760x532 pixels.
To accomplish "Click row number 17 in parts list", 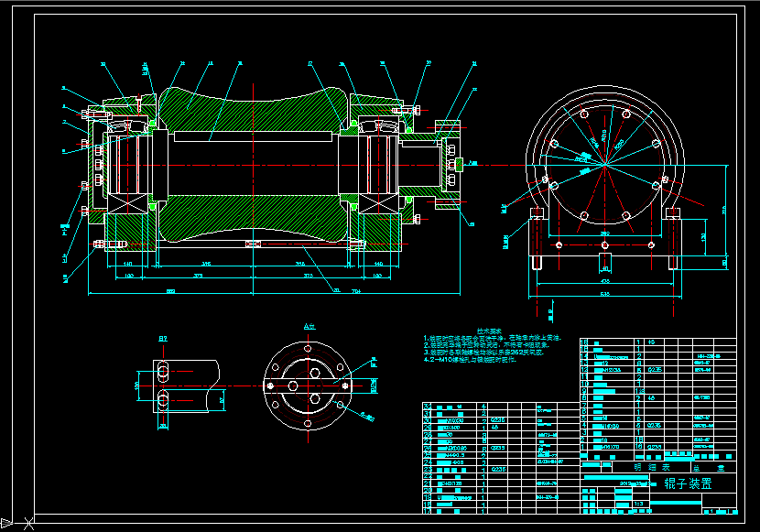I will pos(427,511).
